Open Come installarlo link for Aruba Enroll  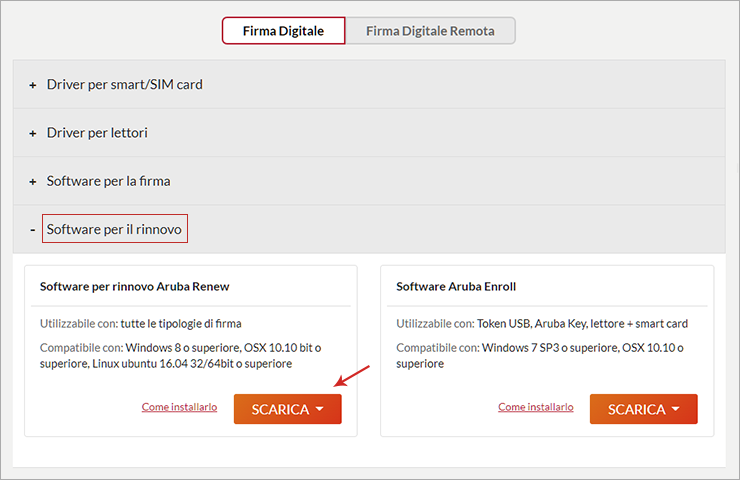(536, 407)
